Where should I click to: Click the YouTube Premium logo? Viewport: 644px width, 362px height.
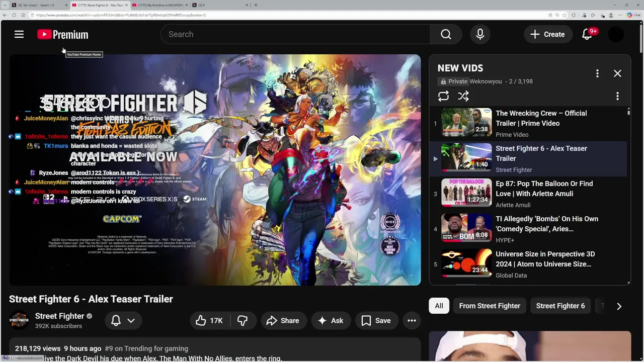click(63, 34)
